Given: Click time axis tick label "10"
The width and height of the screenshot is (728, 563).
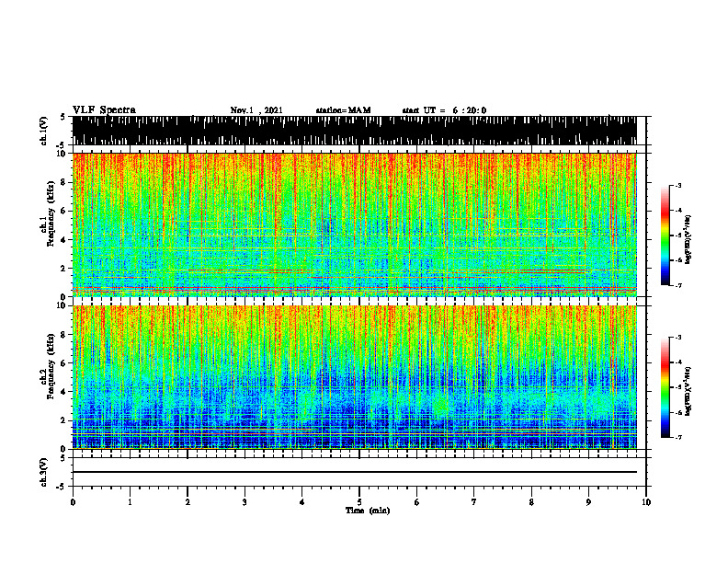Looking at the screenshot, I should [646, 502].
